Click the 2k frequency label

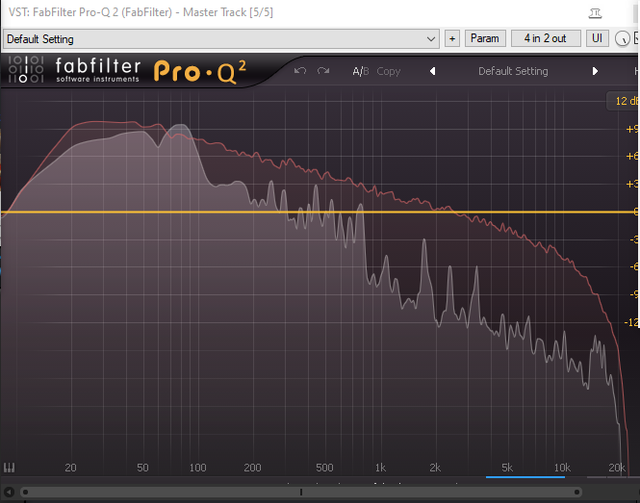click(x=435, y=467)
